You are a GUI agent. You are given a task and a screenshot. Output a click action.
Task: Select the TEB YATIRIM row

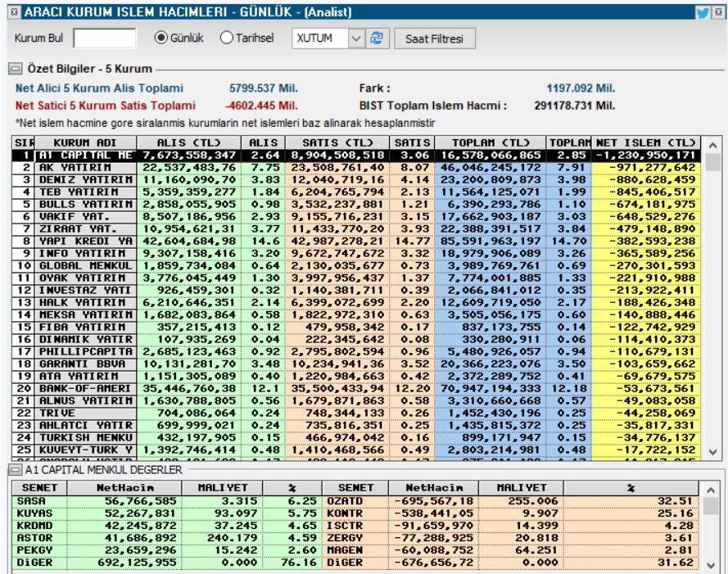356,192
